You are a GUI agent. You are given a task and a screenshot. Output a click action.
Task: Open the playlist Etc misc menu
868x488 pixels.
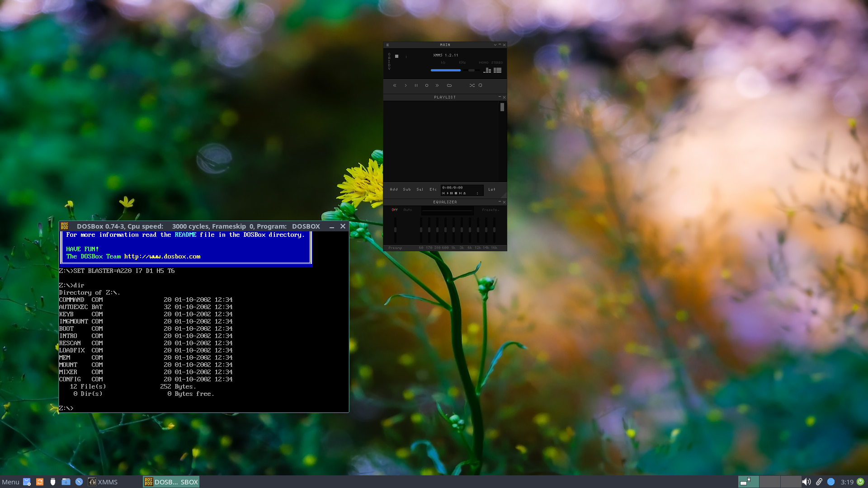433,189
